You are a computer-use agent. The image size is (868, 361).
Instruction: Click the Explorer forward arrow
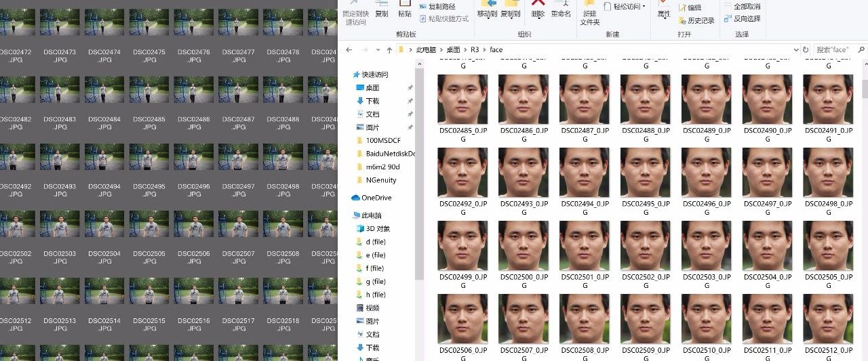[365, 49]
